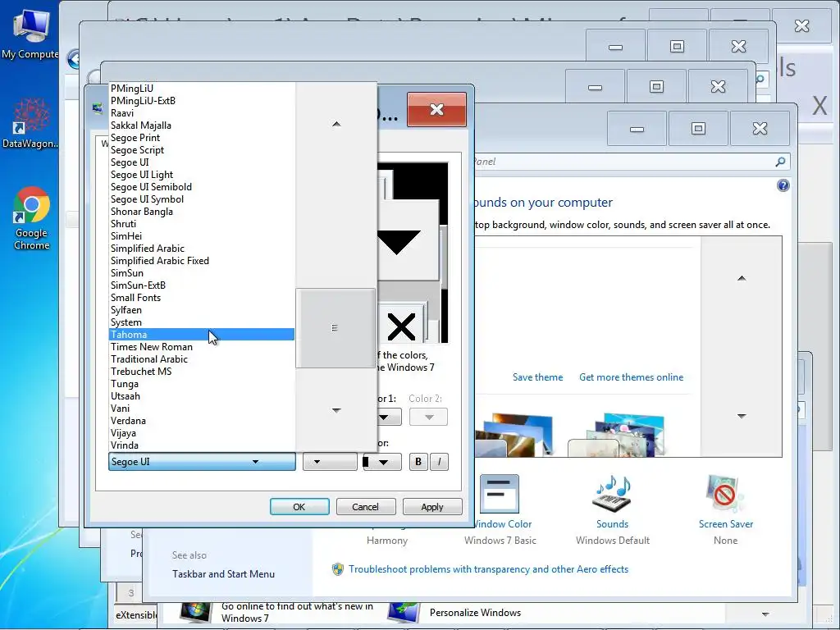Maximize the Personalization window
Image resolution: width=840 pixels, height=630 pixels.
(698, 129)
